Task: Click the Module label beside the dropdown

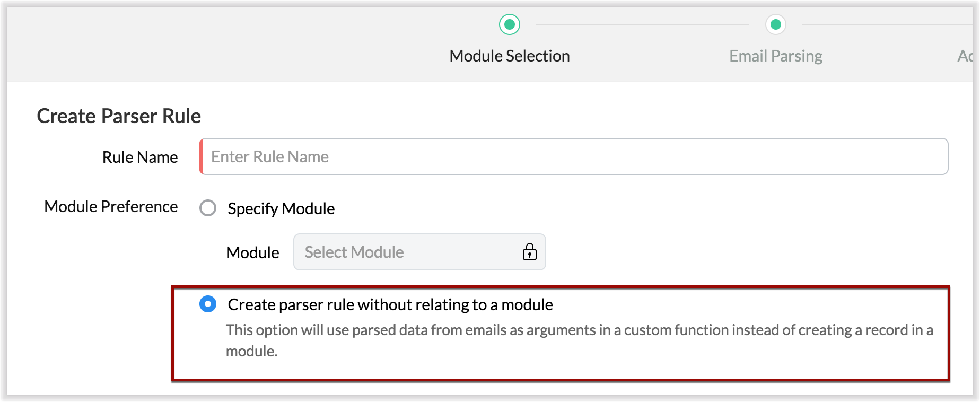Action: click(x=252, y=252)
